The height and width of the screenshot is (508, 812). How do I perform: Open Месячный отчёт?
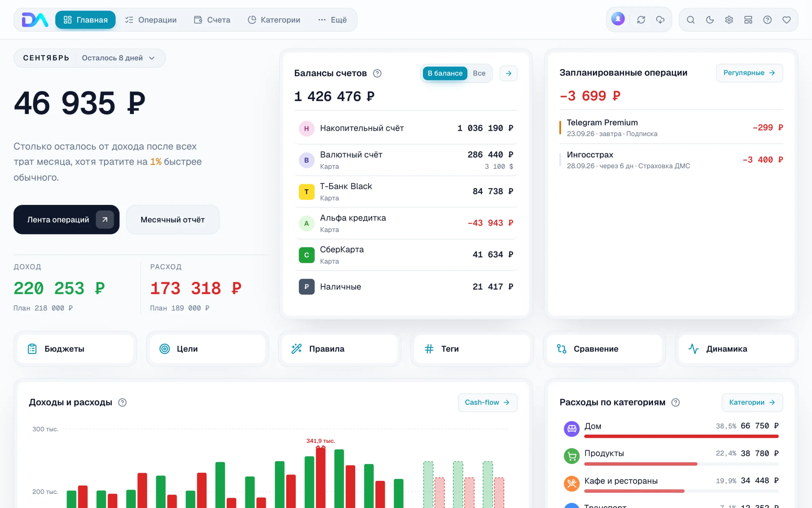(173, 219)
